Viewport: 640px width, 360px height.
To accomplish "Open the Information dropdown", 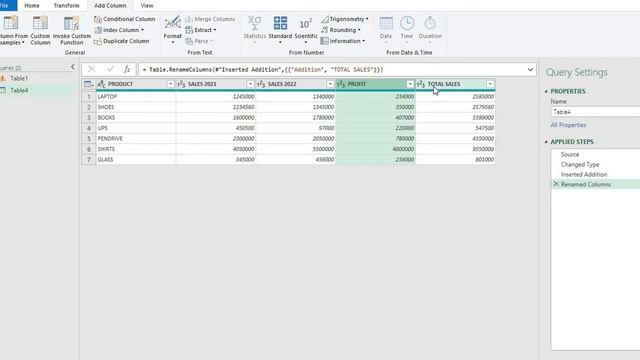I will pyautogui.click(x=343, y=41).
